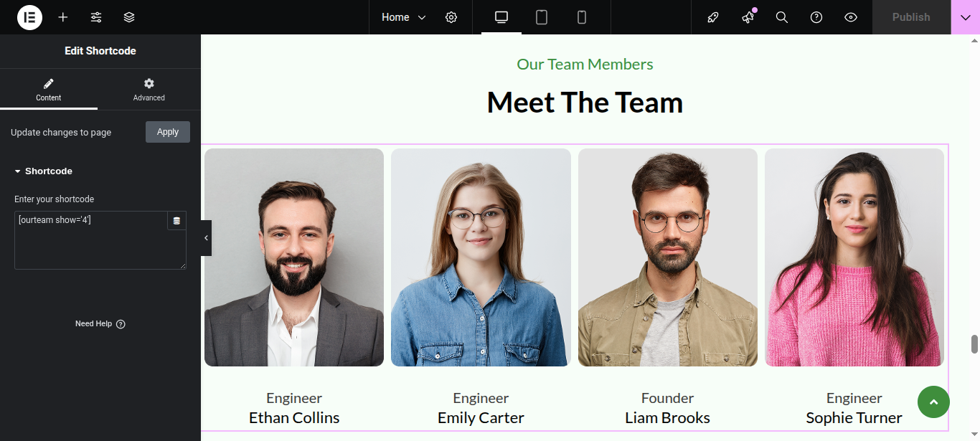Expand Publish options arrow
980x441 pixels.
965,17
